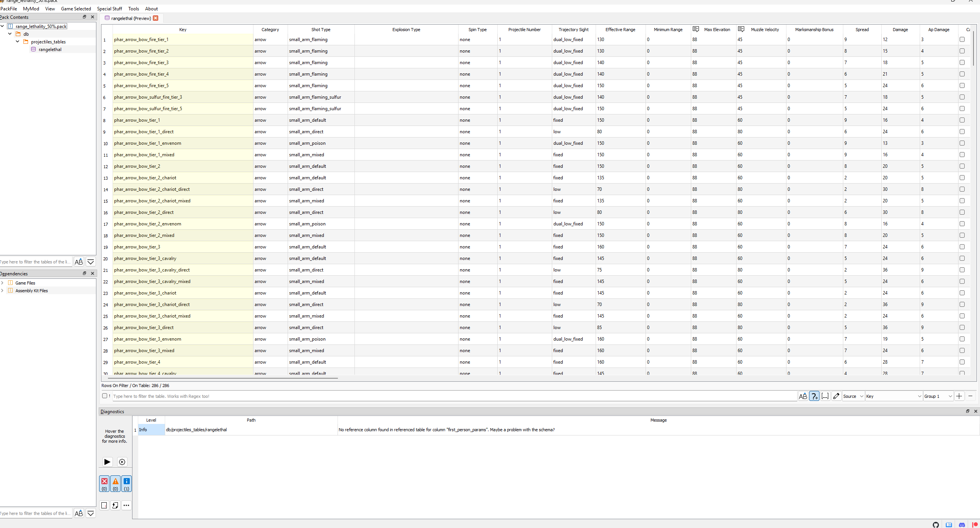Open the GitHub link in status bar
The image size is (980, 528).
click(935, 525)
